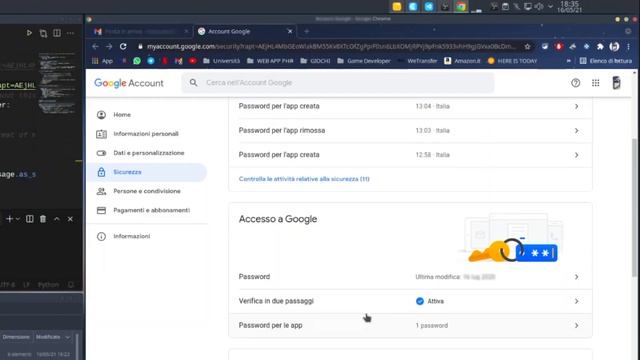Close the terminal panel with X
Screen dimensions: 640x360
point(70,219)
